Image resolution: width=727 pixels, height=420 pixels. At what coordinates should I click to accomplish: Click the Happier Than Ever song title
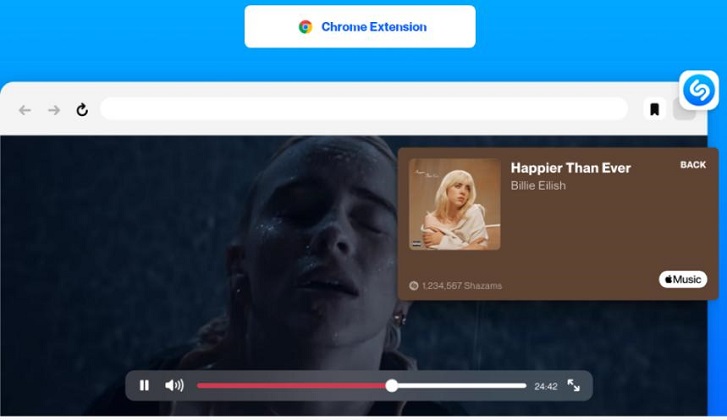point(571,168)
